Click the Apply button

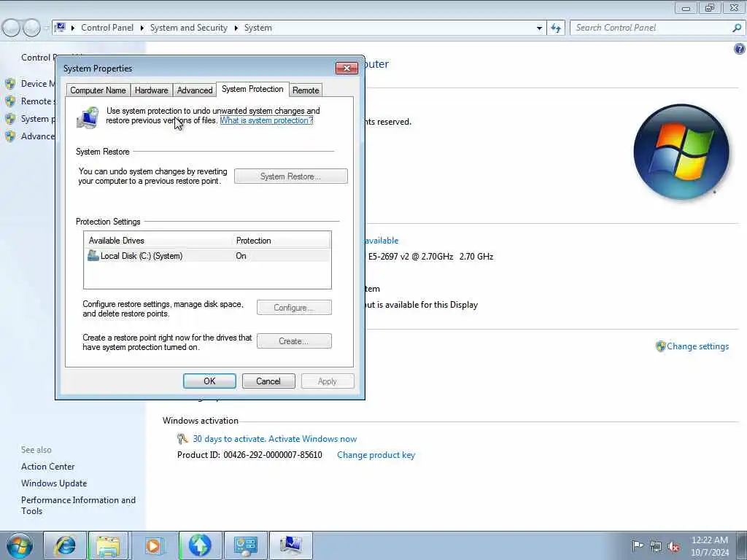[x=328, y=381]
